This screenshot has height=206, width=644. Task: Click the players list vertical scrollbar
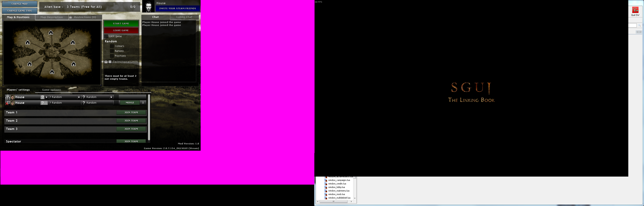pyautogui.click(x=149, y=117)
